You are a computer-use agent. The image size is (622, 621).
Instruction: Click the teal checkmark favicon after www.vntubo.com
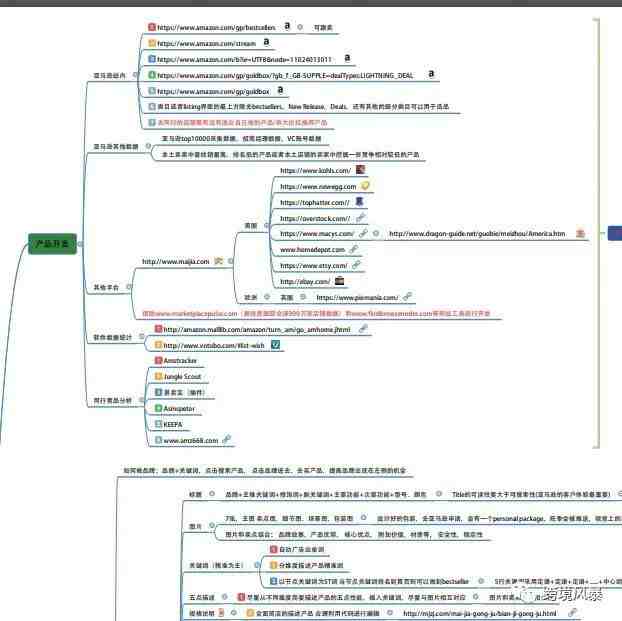(275, 345)
